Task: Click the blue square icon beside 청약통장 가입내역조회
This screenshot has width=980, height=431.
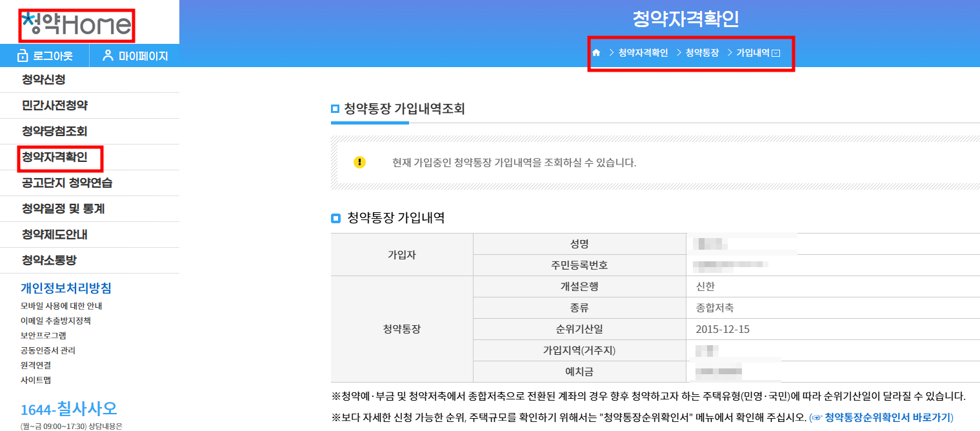Action: point(335,109)
